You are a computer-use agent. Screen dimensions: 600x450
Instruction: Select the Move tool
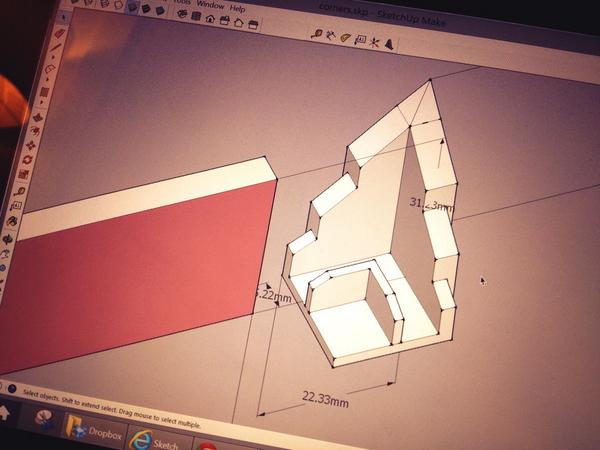pos(31,145)
